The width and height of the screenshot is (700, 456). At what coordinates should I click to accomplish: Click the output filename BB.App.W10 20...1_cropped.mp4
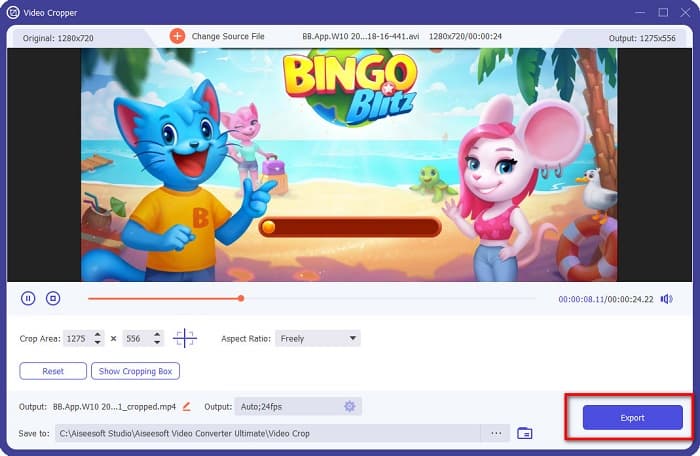114,407
